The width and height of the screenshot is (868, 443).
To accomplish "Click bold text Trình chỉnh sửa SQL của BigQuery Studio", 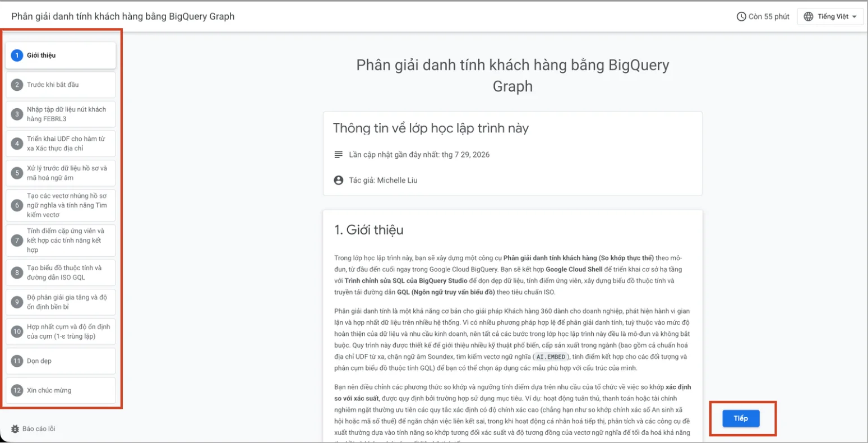I will pos(406,280).
